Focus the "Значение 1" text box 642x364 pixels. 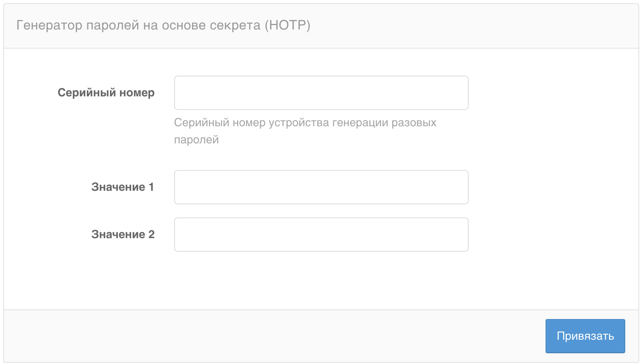click(321, 187)
